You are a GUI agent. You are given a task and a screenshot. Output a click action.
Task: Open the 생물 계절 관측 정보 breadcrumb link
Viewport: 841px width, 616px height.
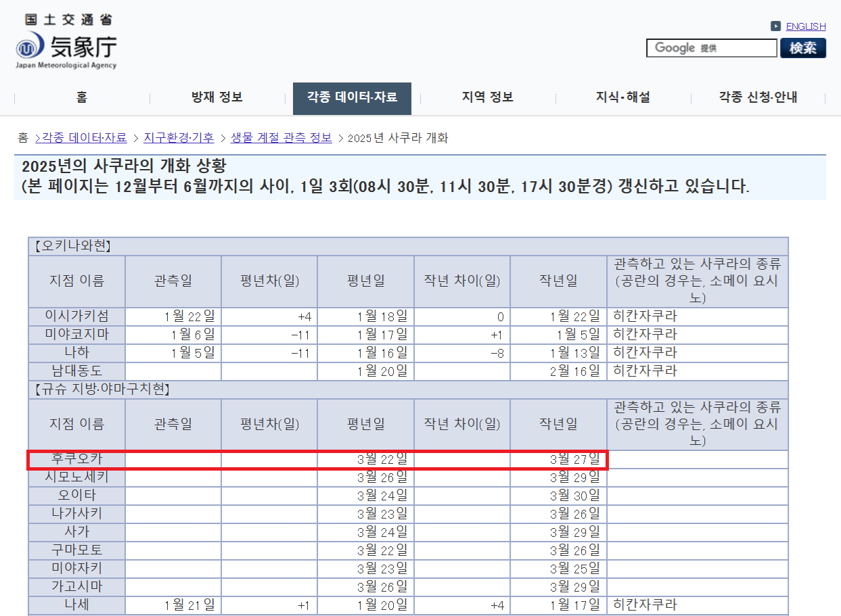pos(281,138)
